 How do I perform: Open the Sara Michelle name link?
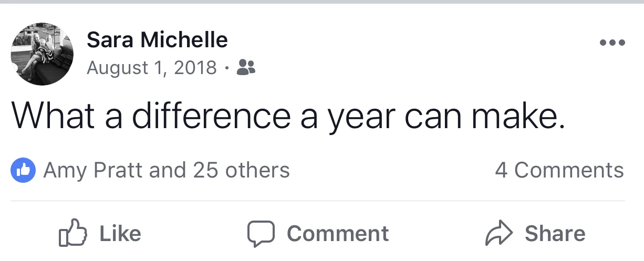[157, 40]
